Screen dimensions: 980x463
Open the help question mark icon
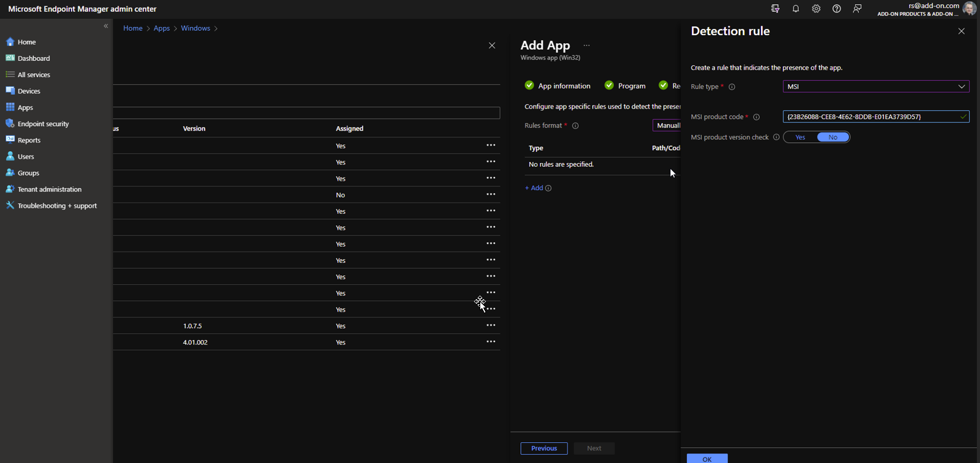coord(837,9)
